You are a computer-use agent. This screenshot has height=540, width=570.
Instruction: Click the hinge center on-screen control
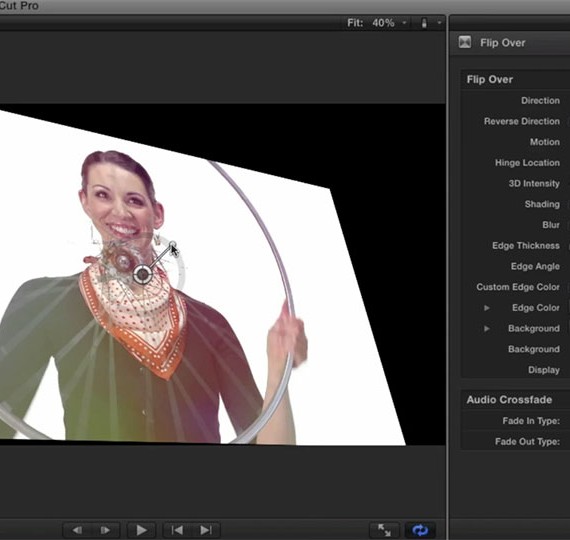(142, 274)
